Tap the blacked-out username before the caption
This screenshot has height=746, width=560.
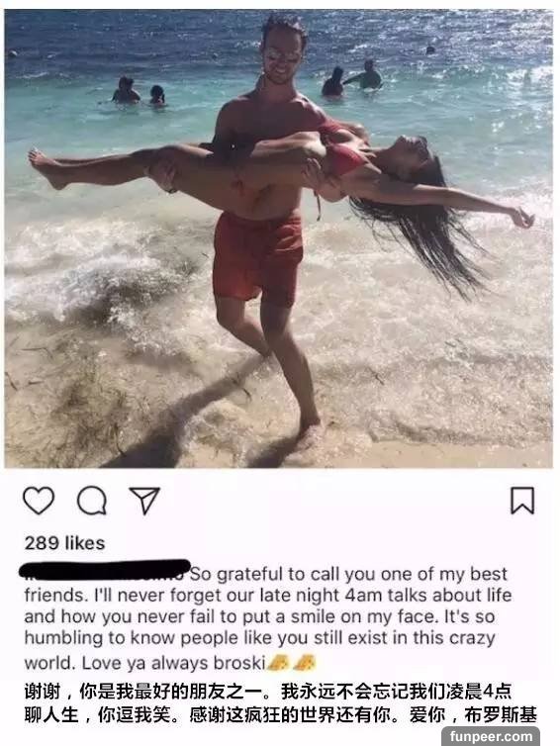[x=105, y=570]
